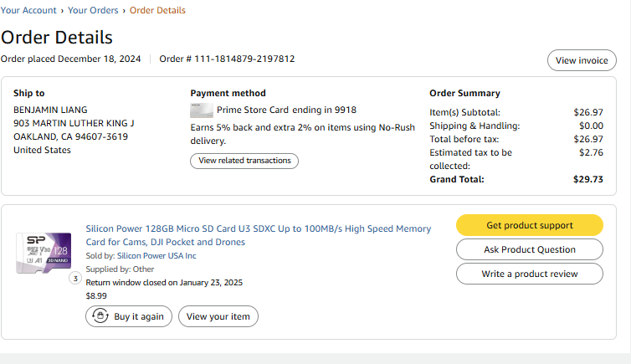Click the quantity badge showing 3
The image size is (631, 364).
[74, 279]
